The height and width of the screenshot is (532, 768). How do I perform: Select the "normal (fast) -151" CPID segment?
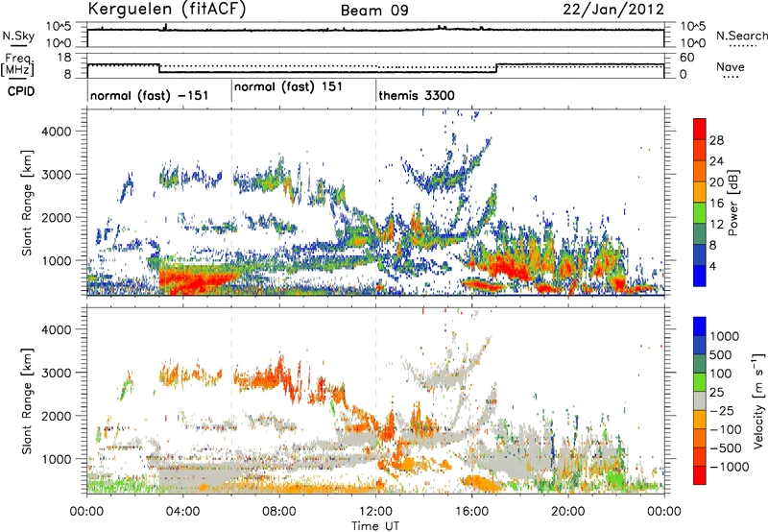click(149, 95)
